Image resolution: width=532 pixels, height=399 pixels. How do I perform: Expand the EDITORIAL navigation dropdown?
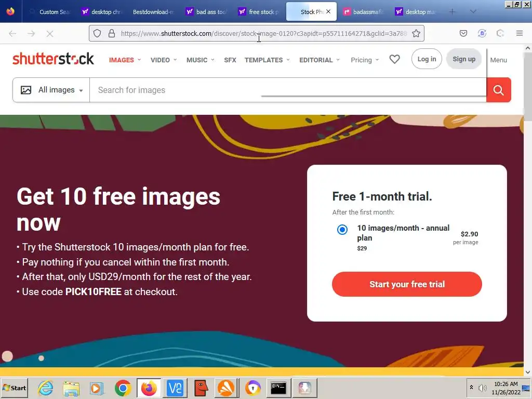pyautogui.click(x=320, y=60)
